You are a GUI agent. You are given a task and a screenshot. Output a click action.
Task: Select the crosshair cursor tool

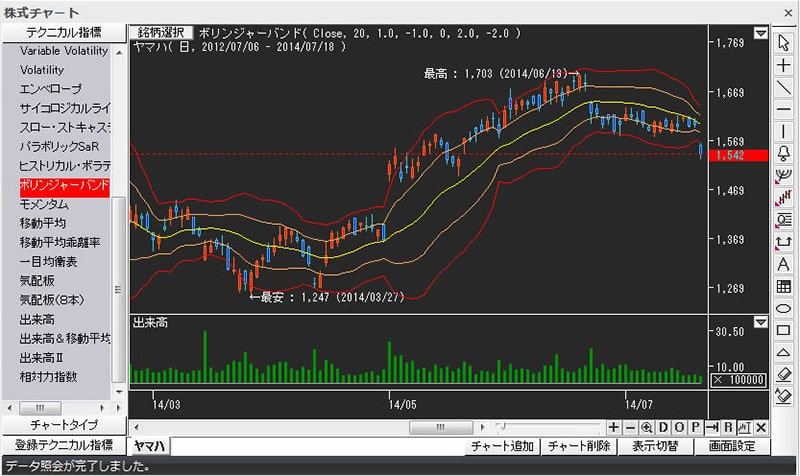783,65
